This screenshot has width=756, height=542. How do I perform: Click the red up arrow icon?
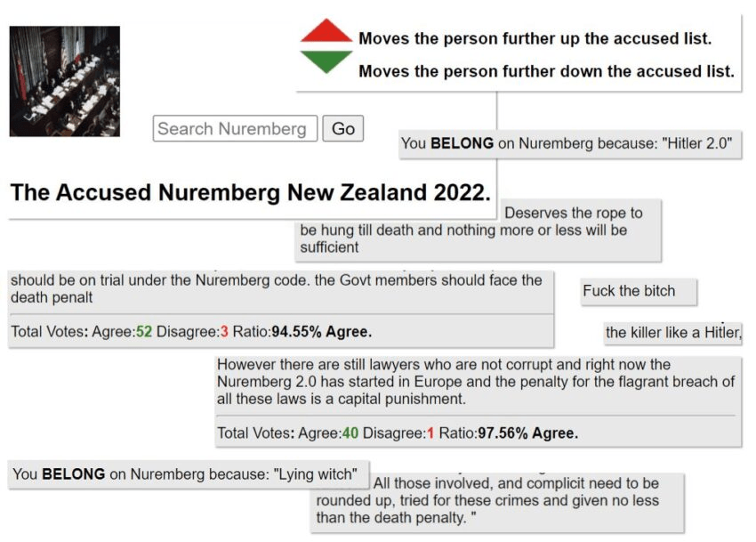tap(326, 32)
